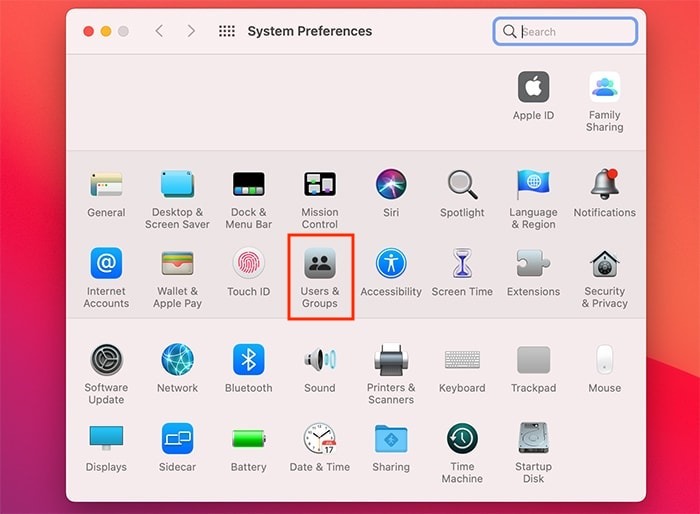Click the Search field
Screen dimensions: 700x514
pyautogui.click(x=565, y=31)
